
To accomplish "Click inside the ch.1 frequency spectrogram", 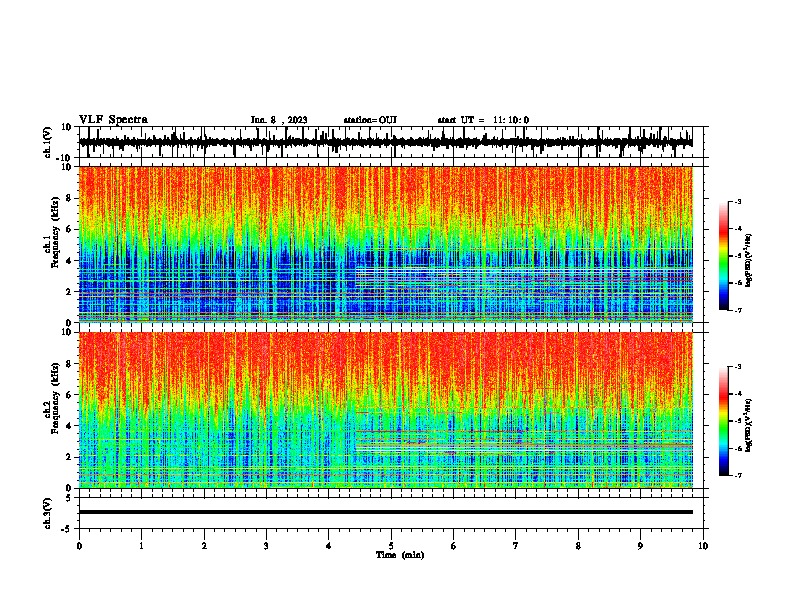I will [x=386, y=244].
